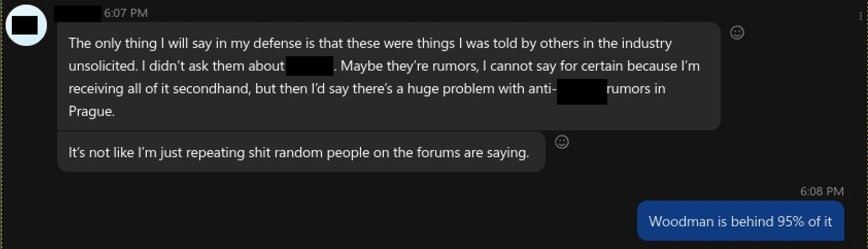Screen dimensions: 868x249
Task: Click the sender's profile avatar
Action: 25,25
